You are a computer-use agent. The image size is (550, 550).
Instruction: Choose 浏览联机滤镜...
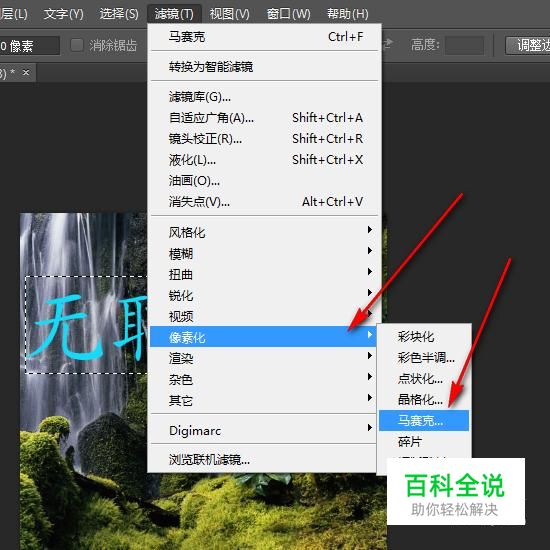tap(263, 459)
